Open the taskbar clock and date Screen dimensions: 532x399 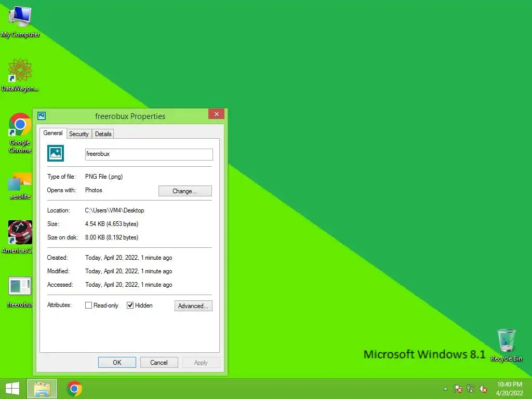[x=509, y=389]
